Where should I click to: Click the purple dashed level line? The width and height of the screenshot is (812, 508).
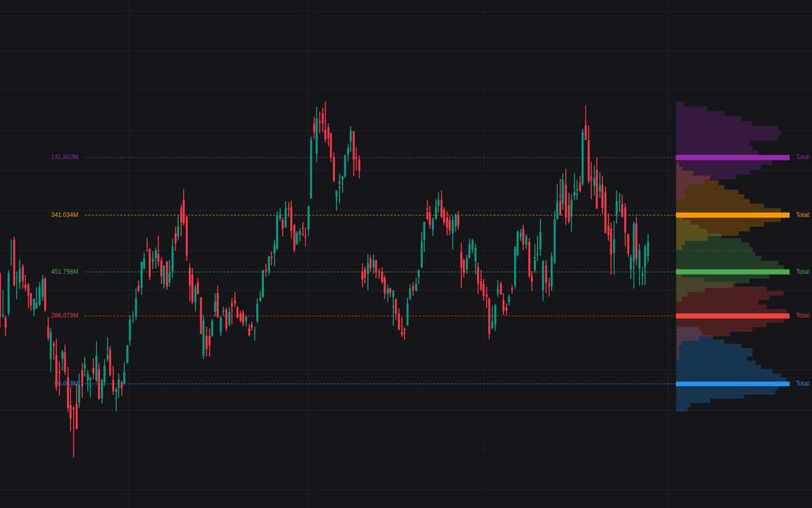[379, 157]
